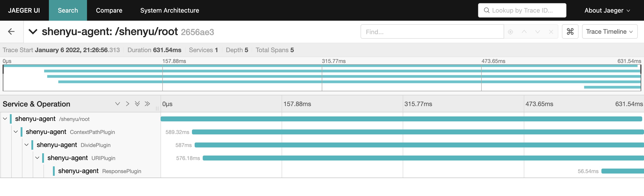644x196 pixels.
Task: Collapse one level of spans chevron
Action: click(128, 104)
